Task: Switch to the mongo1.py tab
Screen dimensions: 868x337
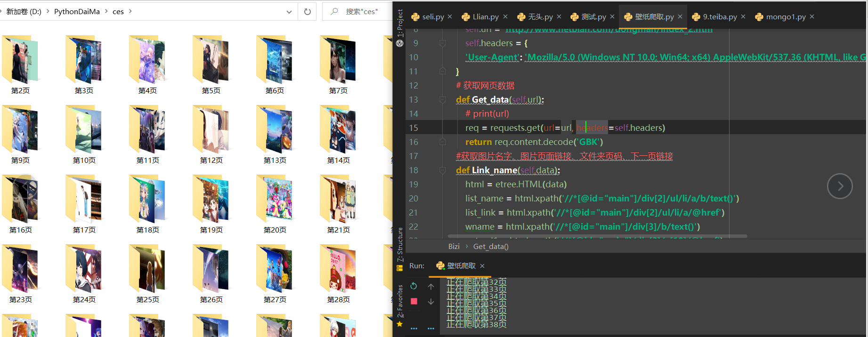Action: point(785,17)
